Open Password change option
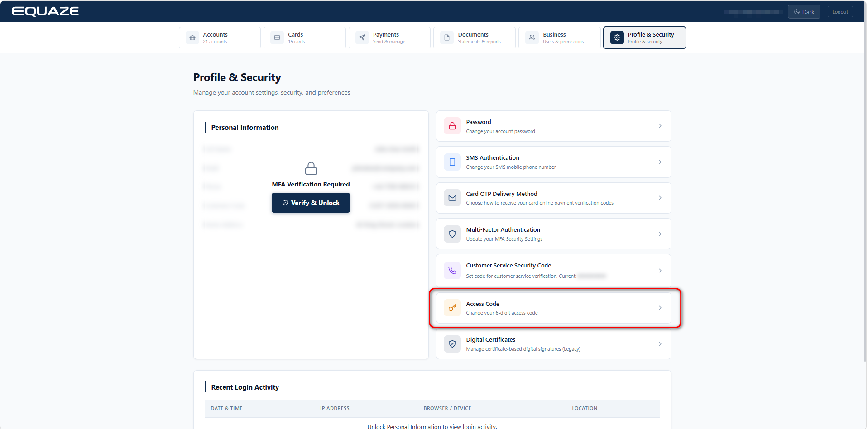868x429 pixels. click(x=553, y=126)
